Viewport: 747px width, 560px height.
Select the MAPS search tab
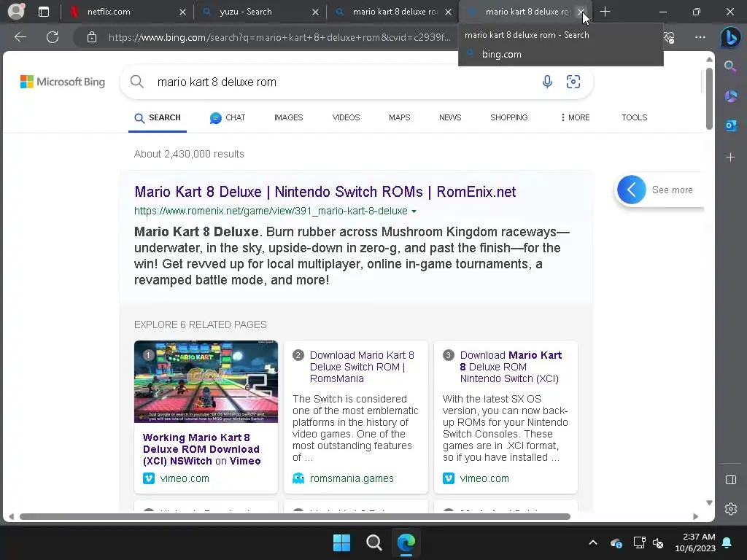[399, 117]
